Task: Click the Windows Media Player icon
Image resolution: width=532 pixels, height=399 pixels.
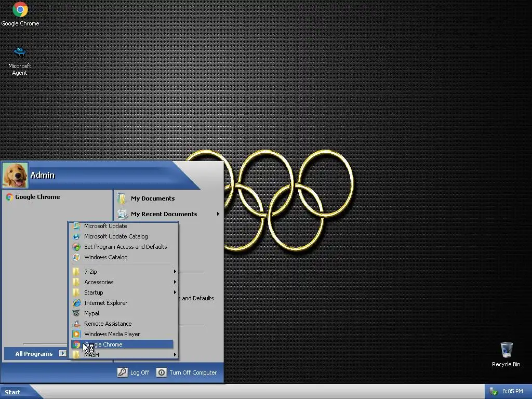Action: [76, 334]
